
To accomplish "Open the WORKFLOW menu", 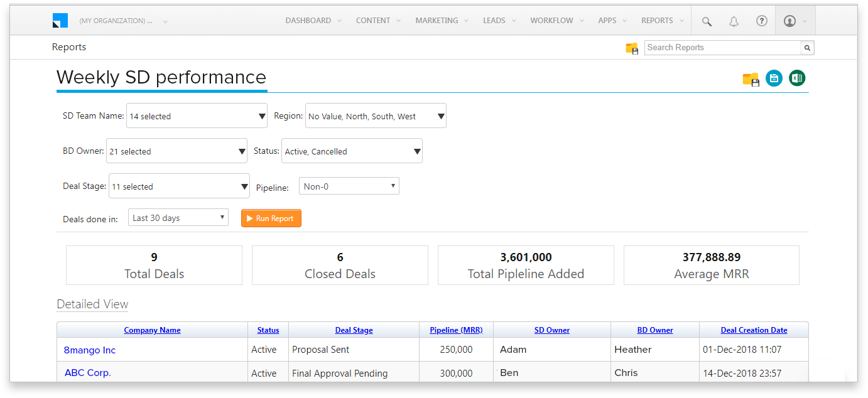I will tap(551, 20).
